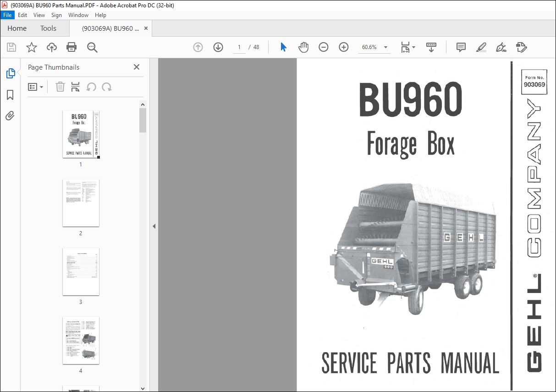The height and width of the screenshot is (392, 556).
Task: Activate the Selection arrow tool
Action: 283,47
